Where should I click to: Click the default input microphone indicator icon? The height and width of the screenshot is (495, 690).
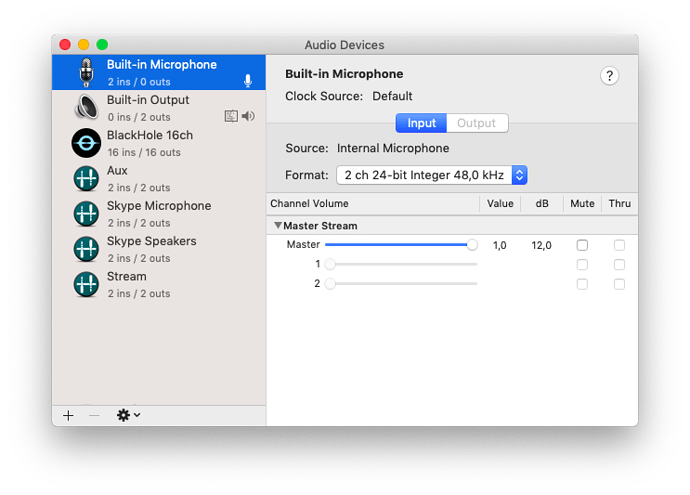point(248,81)
